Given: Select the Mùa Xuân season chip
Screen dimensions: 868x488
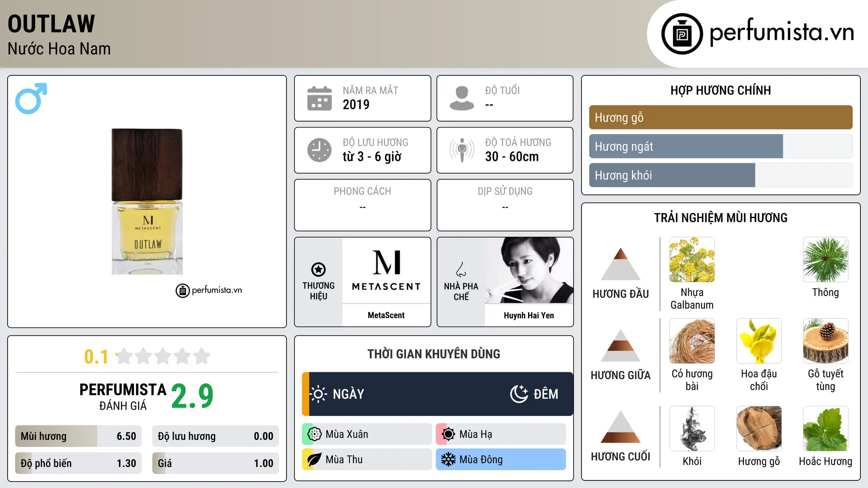Looking at the screenshot, I should 367,434.
